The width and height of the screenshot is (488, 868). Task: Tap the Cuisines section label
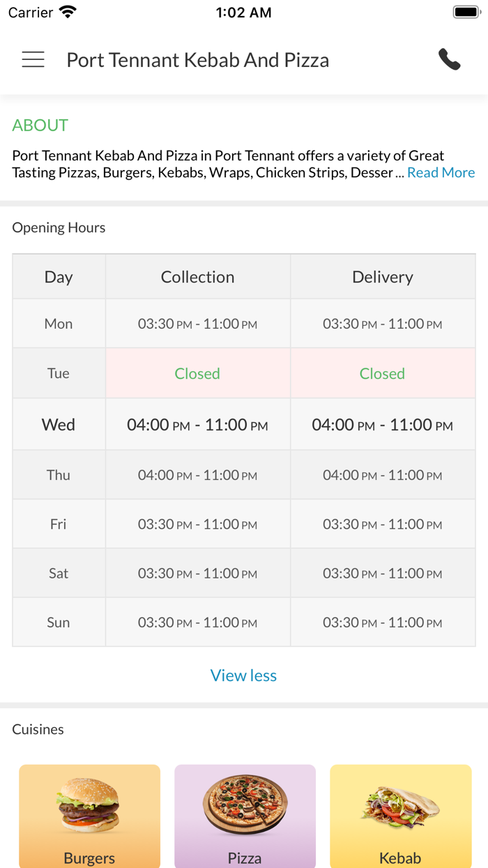(38, 729)
